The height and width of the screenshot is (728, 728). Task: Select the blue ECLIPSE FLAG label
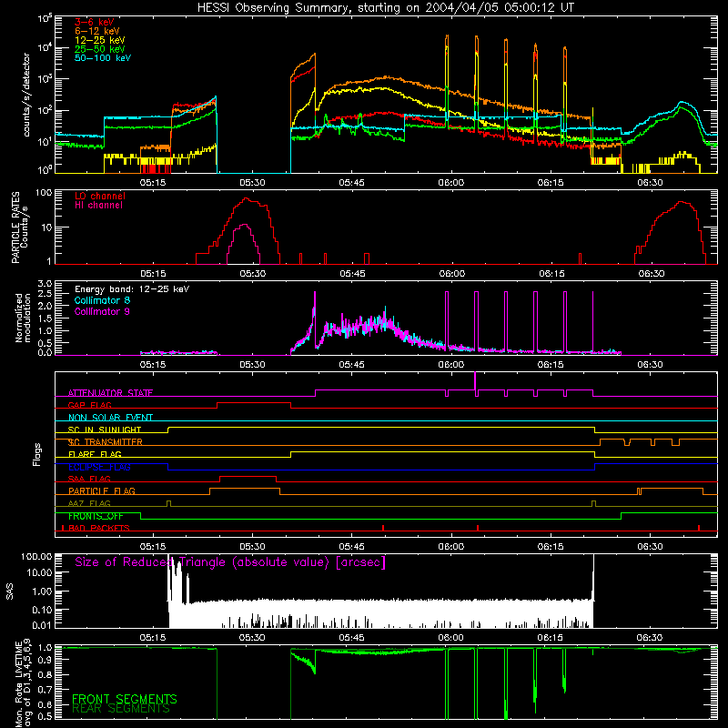pos(99,467)
